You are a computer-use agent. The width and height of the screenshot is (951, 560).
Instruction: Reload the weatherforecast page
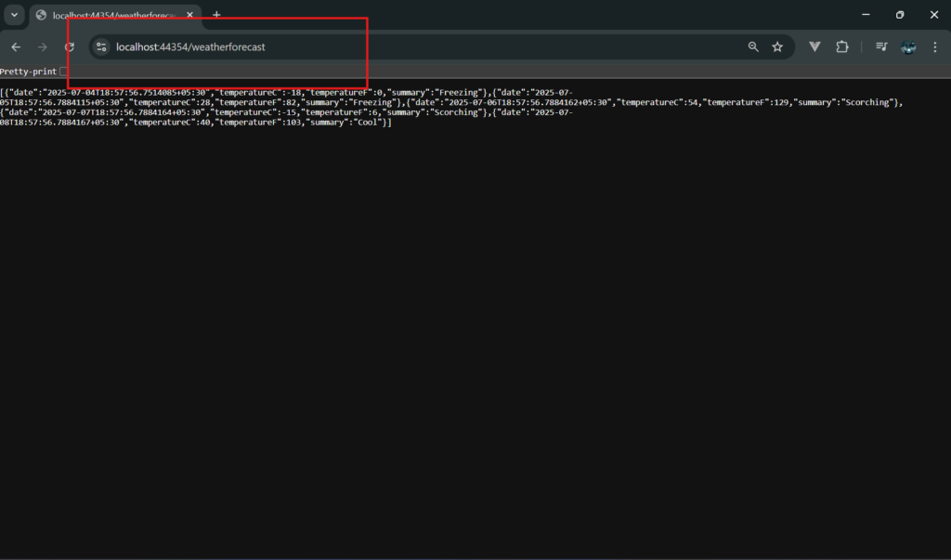click(70, 46)
